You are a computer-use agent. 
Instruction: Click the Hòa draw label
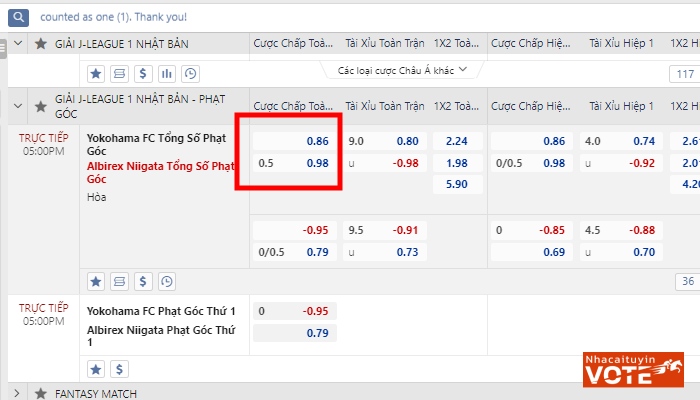point(96,197)
